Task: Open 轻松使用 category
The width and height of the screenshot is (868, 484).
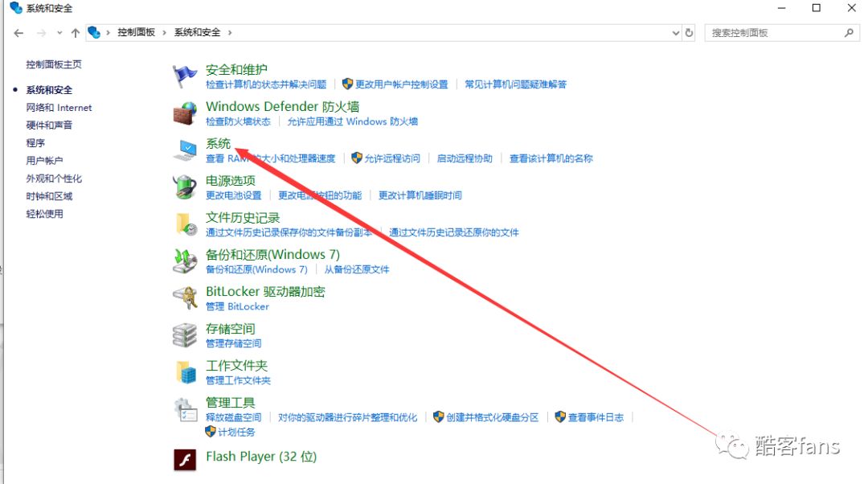Action: 44,214
